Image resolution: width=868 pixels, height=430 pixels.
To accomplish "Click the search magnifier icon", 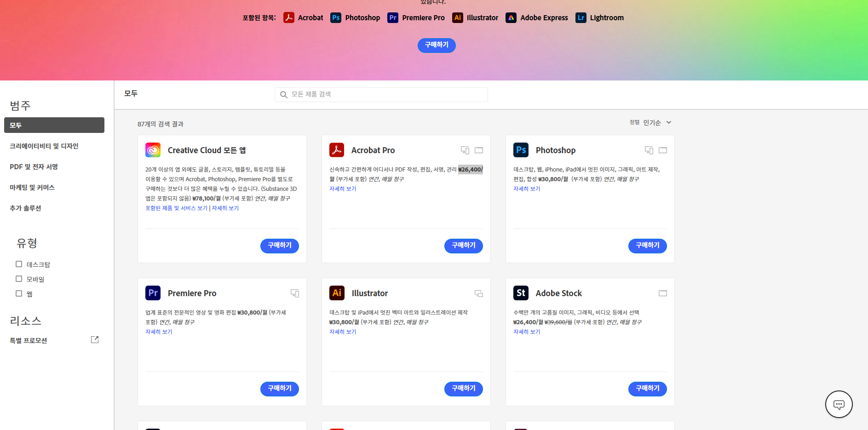I will point(284,95).
